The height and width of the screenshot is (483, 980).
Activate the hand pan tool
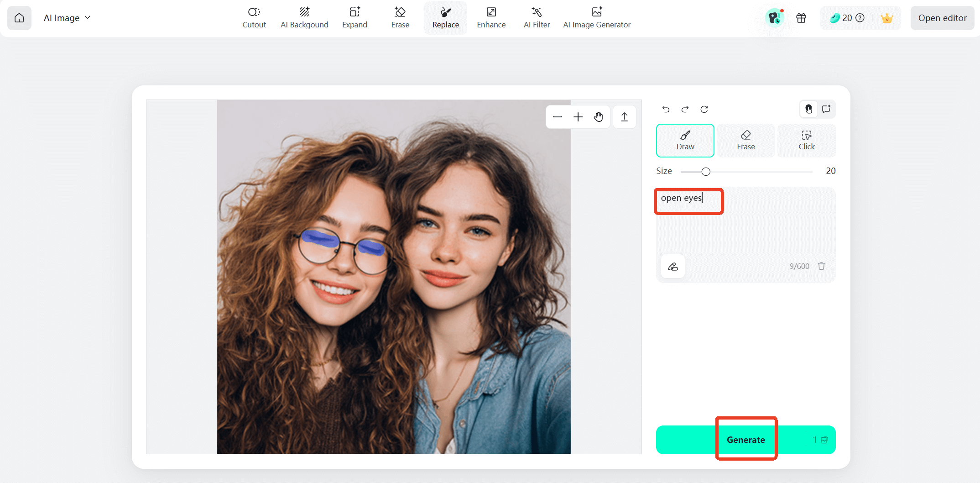[x=599, y=117]
